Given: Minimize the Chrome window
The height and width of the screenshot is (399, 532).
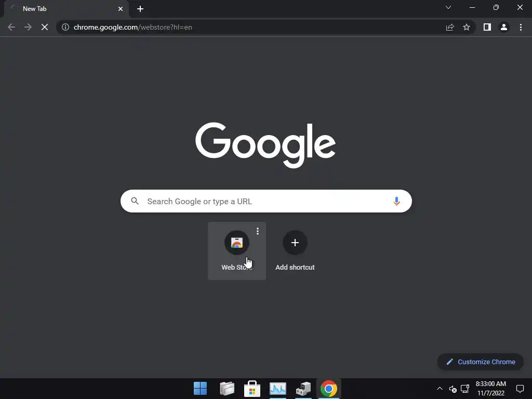Looking at the screenshot, I should click(472, 7).
